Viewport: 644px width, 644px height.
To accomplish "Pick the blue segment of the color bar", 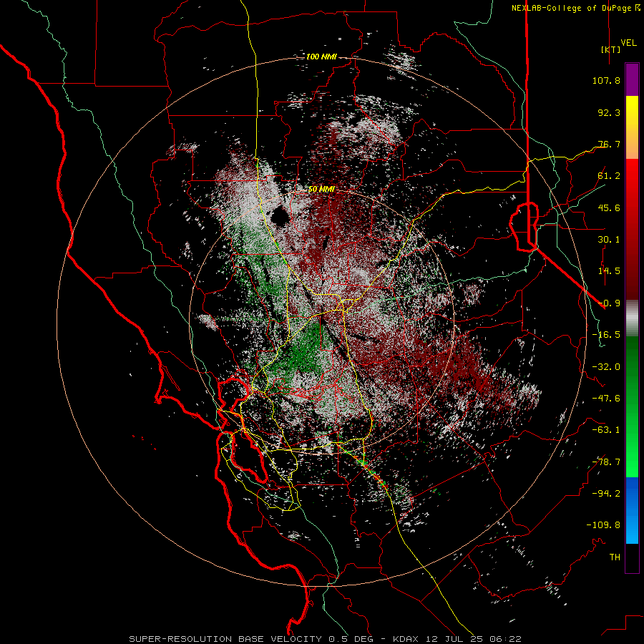I will point(632,510).
